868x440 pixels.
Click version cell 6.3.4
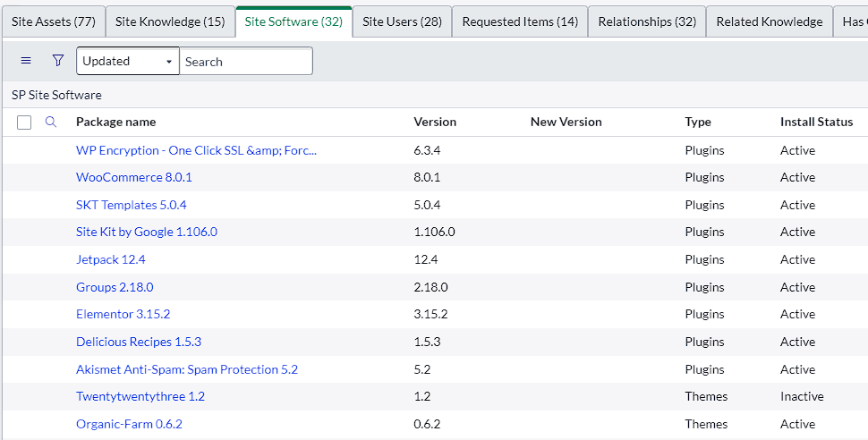click(427, 150)
